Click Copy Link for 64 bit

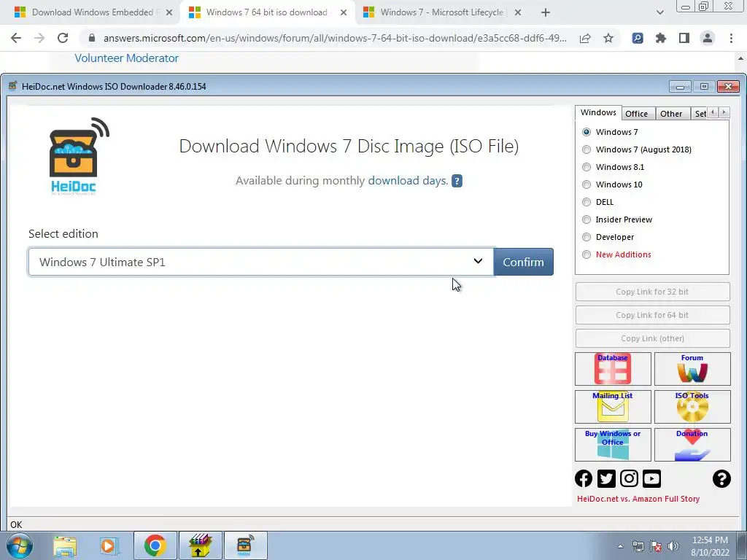pos(652,315)
